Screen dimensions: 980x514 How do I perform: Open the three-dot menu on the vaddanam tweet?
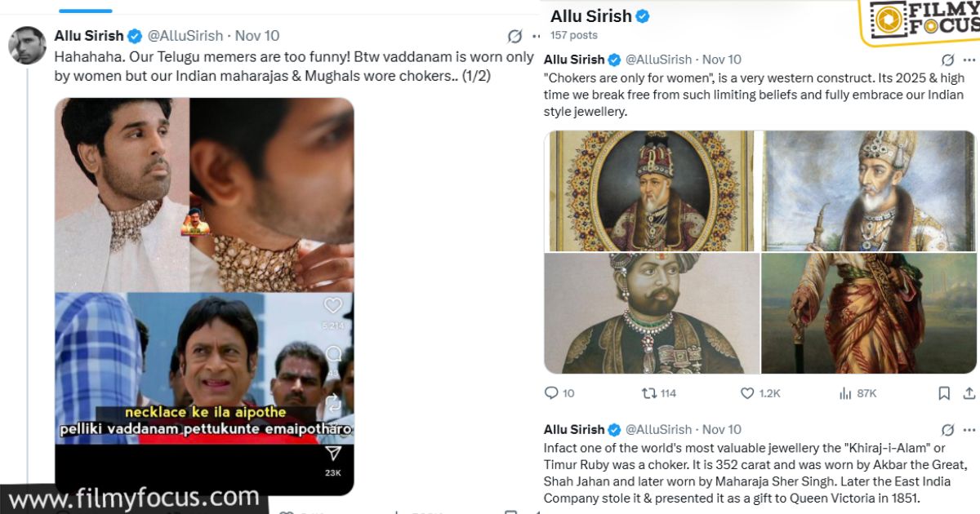536,36
